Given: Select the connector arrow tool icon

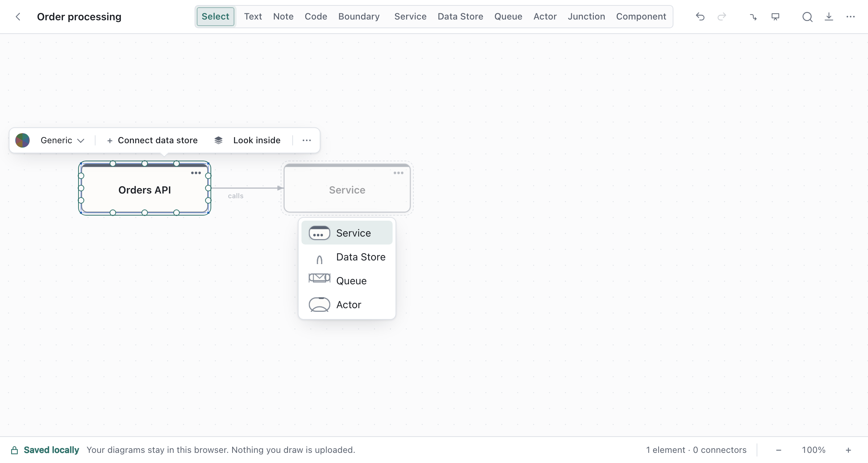Looking at the screenshot, I should pyautogui.click(x=753, y=17).
